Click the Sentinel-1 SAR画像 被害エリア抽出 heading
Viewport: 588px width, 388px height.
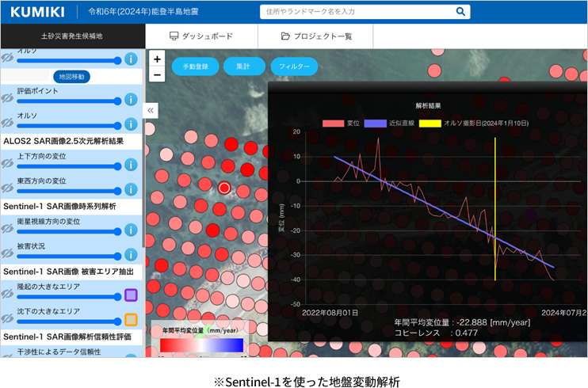(69, 272)
